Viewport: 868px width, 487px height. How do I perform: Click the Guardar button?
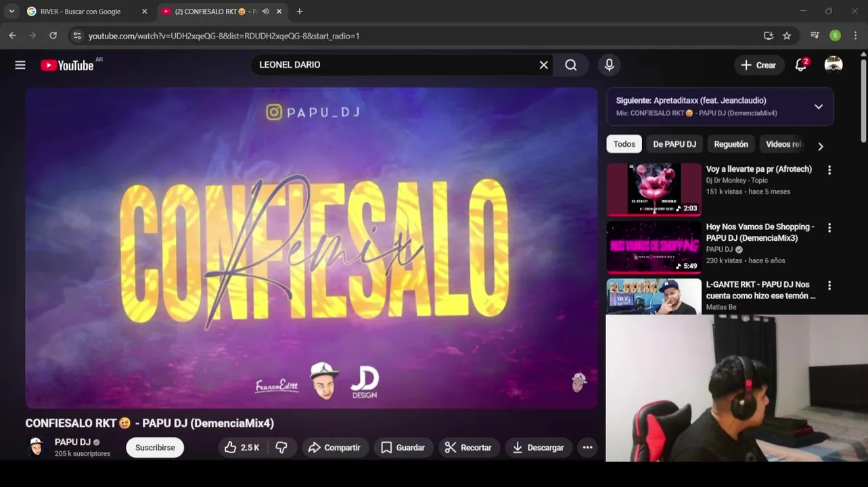coord(403,448)
